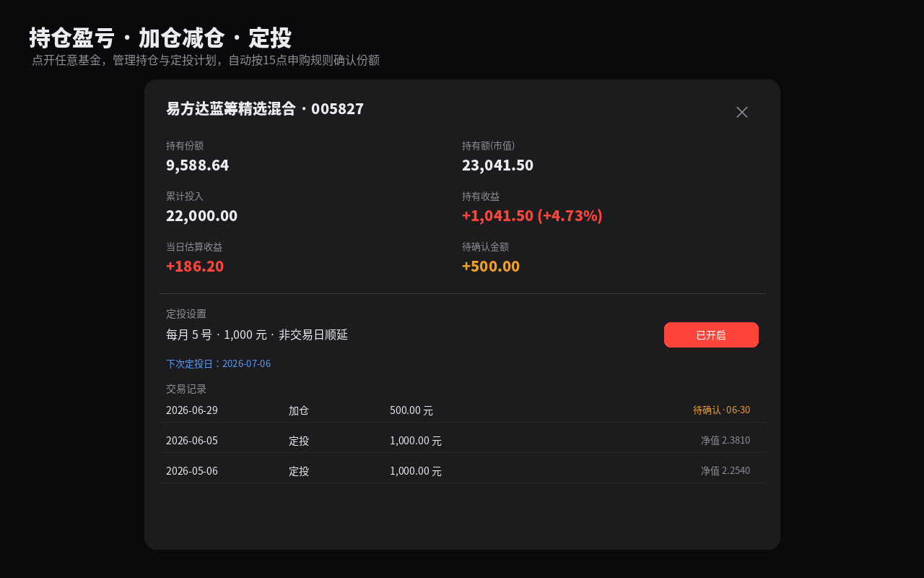The height and width of the screenshot is (578, 924).
Task: Click 加仓 in the 2026-06-29 record
Action: [x=299, y=410]
